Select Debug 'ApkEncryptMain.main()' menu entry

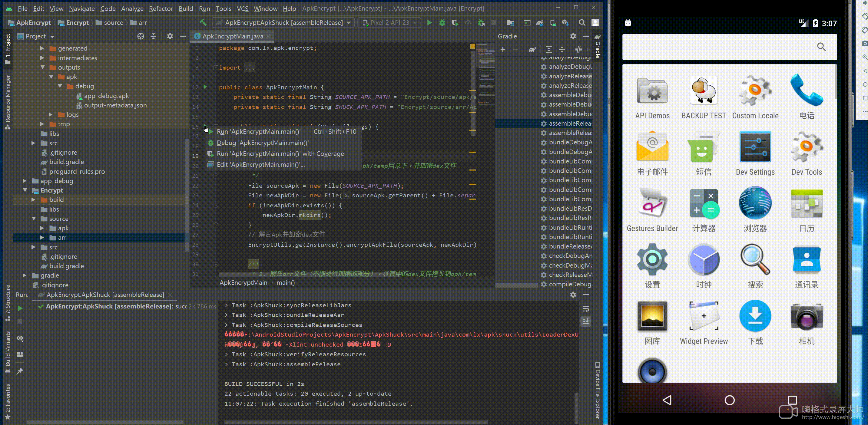click(x=262, y=143)
